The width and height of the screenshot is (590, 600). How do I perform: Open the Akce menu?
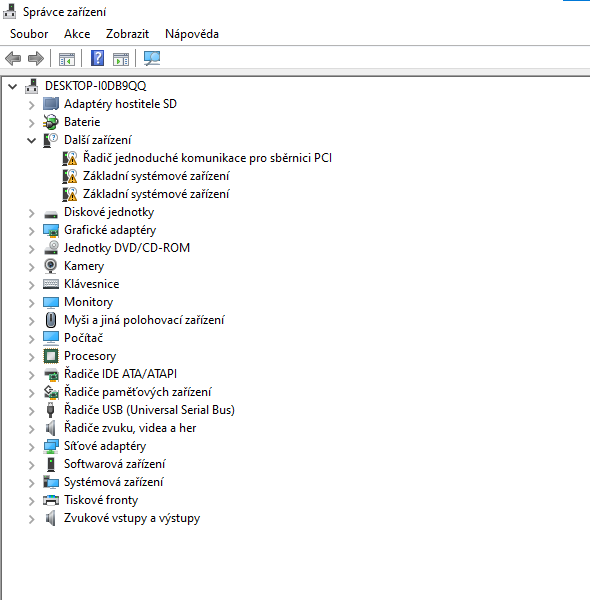77,34
